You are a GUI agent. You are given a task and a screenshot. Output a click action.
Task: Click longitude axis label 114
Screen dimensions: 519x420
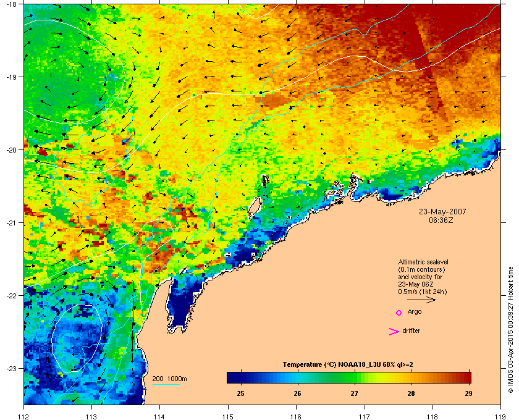coord(159,416)
